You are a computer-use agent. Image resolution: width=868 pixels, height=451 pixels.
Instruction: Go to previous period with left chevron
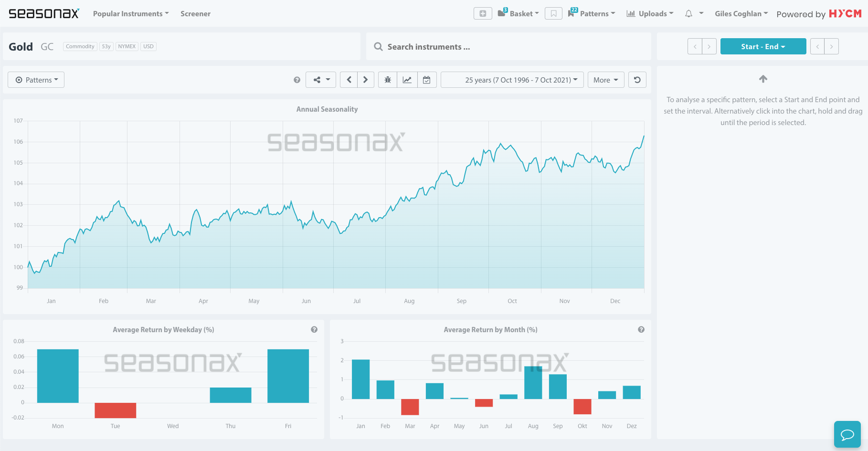349,80
